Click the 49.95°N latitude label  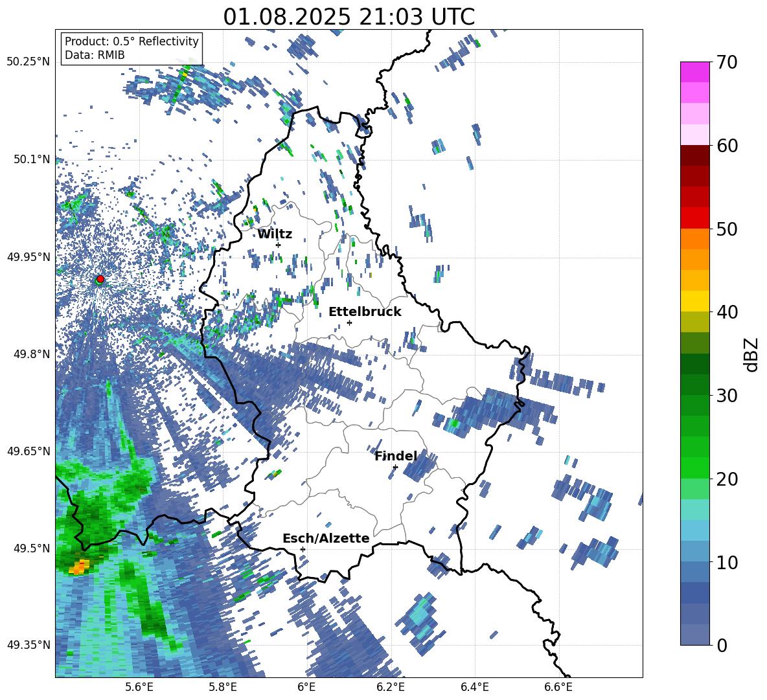[29, 256]
